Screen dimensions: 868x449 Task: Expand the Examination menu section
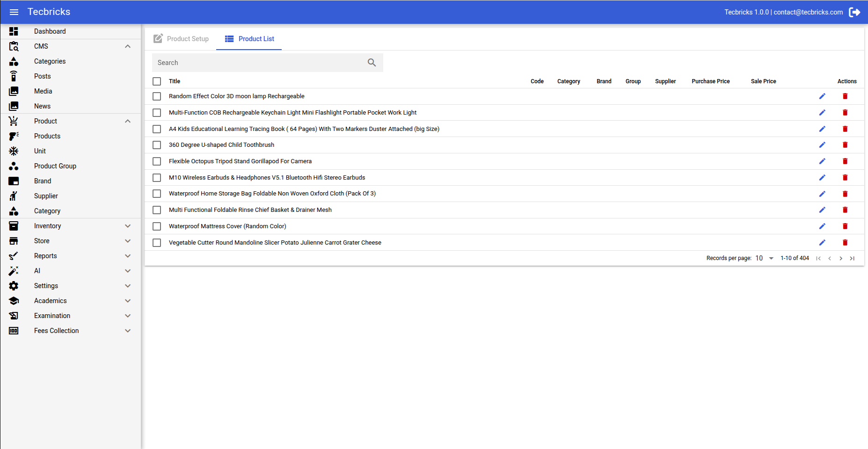point(128,316)
